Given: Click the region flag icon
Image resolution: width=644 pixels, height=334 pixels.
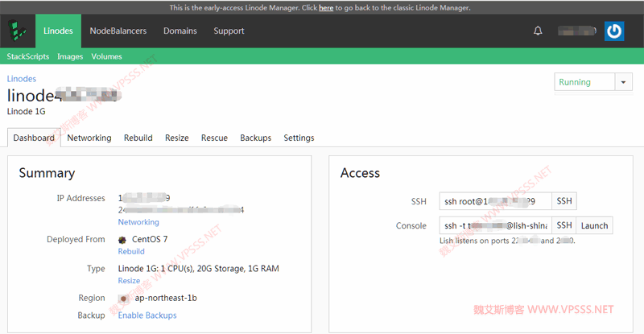Looking at the screenshot, I should [123, 298].
